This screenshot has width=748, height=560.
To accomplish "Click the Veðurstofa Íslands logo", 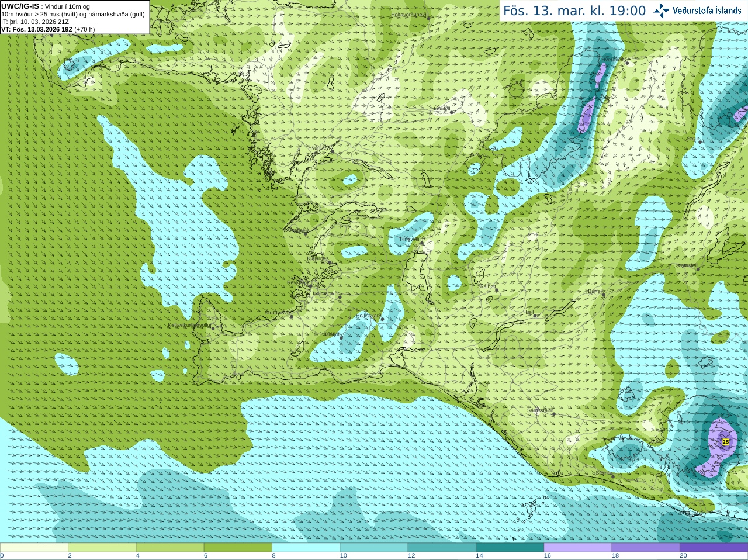I will coord(697,11).
